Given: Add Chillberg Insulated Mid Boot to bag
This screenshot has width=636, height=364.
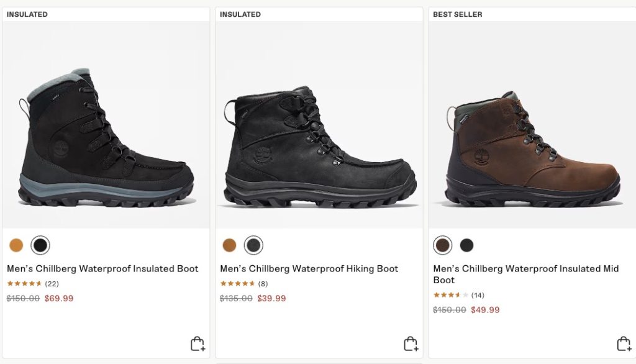Looking at the screenshot, I should coord(624,344).
